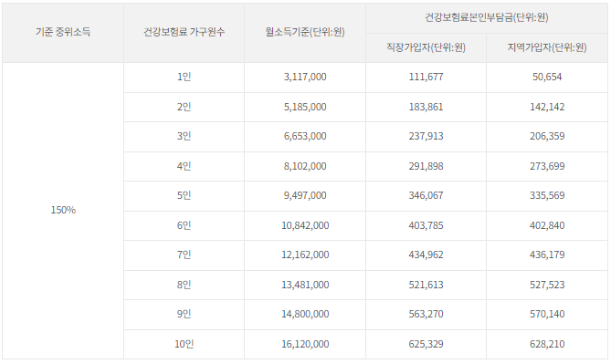
Task: Click the 지역가입자(단위:원) sub-header
Action: (547, 47)
